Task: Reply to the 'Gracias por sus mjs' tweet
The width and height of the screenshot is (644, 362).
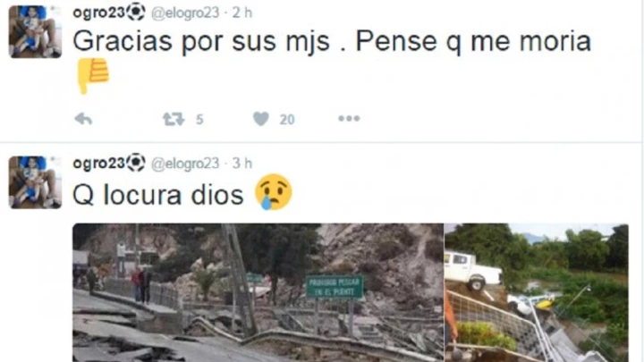Action: coord(83,120)
